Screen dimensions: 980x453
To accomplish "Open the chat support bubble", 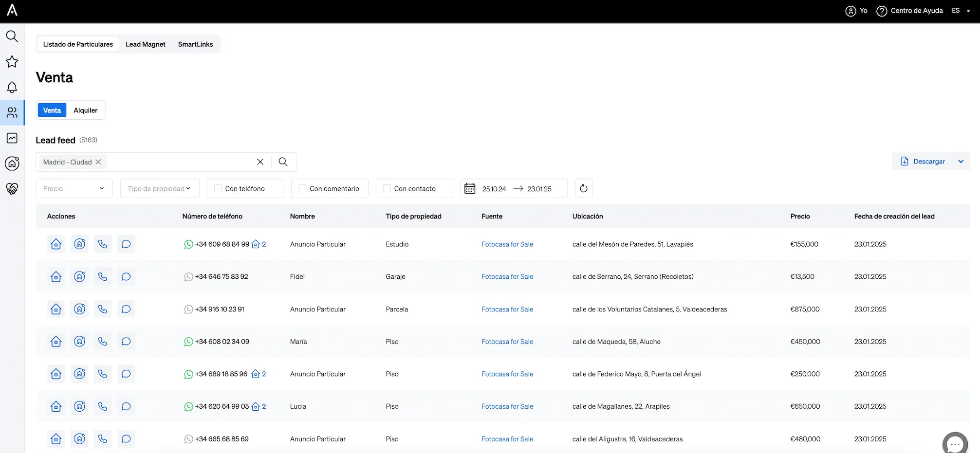I will pos(955,444).
